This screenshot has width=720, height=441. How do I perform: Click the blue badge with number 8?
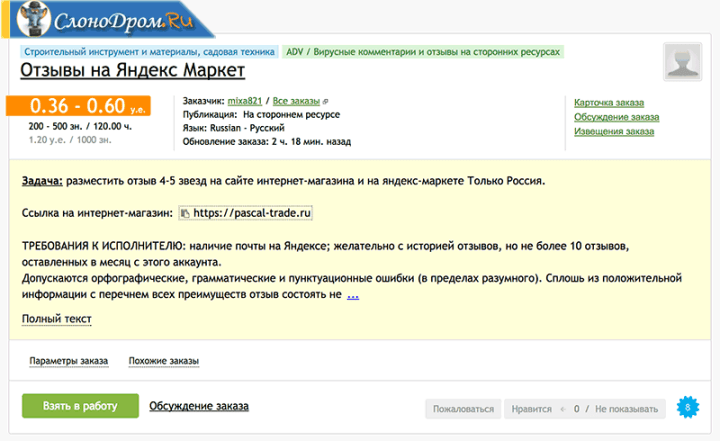(x=687, y=407)
